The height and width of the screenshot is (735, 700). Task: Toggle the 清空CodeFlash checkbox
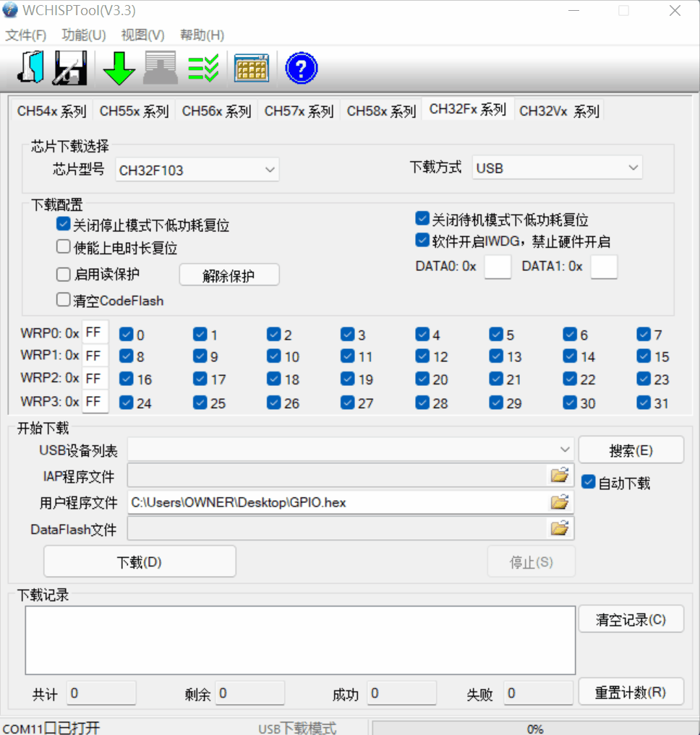click(x=63, y=300)
